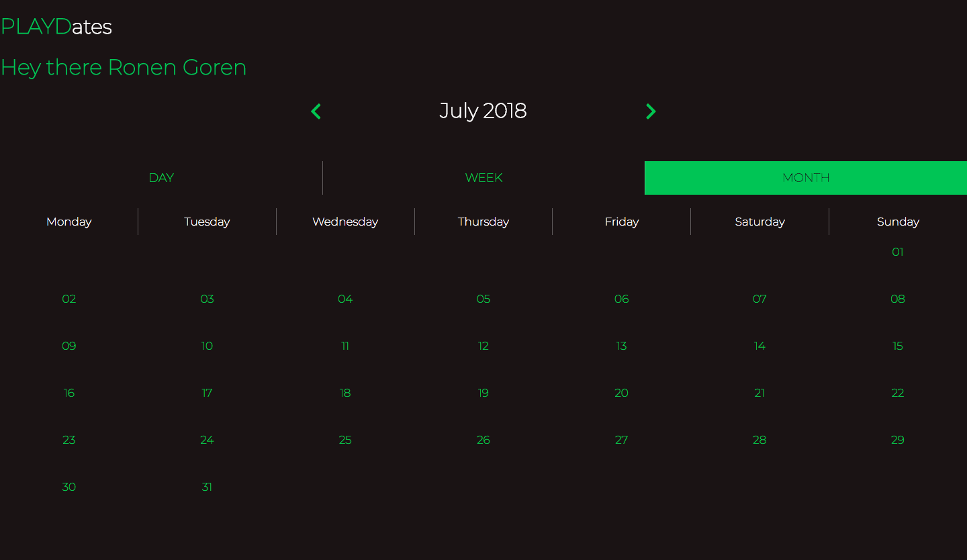
Task: Click the PLAYDates logo
Action: tap(56, 27)
